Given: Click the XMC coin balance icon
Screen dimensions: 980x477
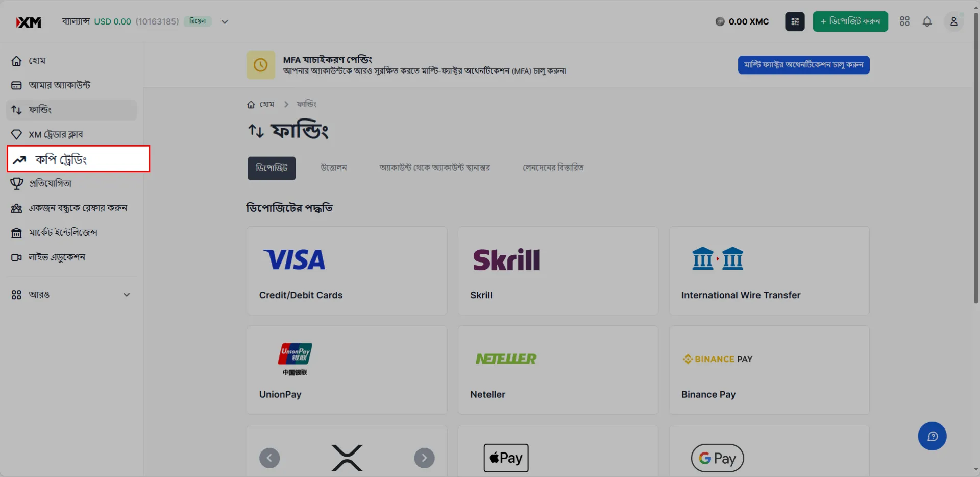Looking at the screenshot, I should point(720,21).
